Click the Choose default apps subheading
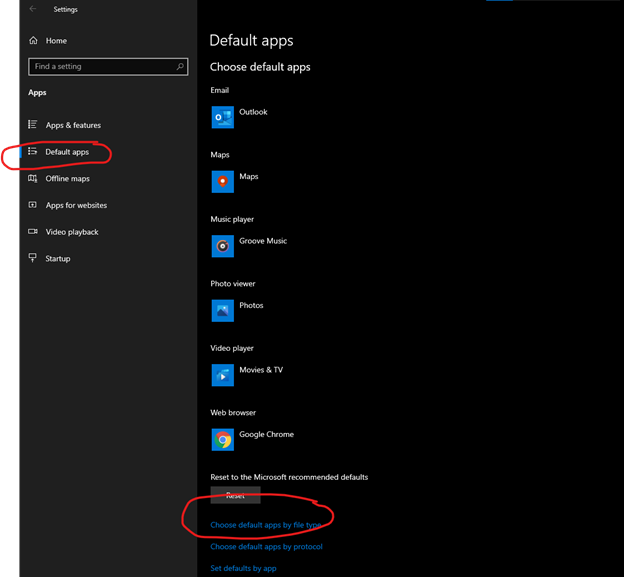The image size is (624, 577). tap(260, 67)
